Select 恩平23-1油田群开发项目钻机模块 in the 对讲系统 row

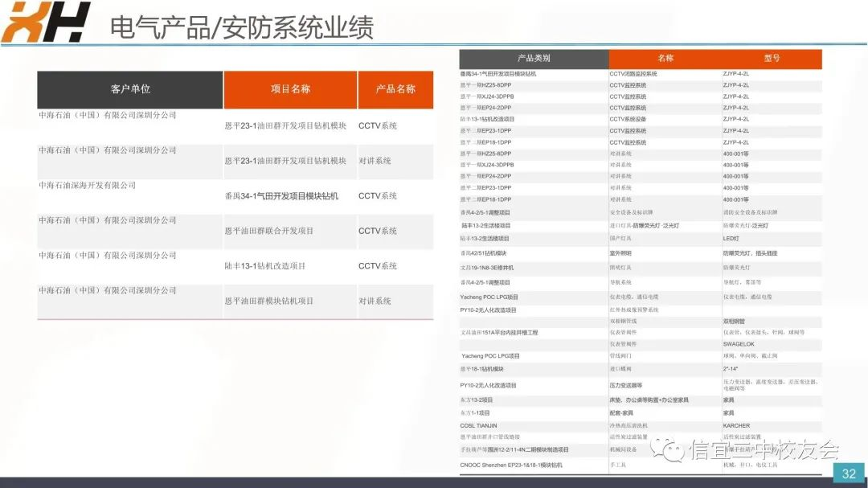click(x=285, y=161)
